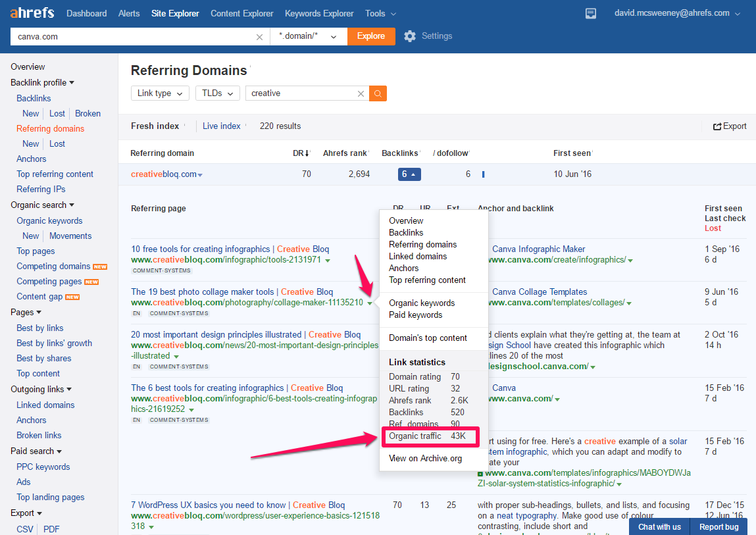The width and height of the screenshot is (756, 535).
Task: Switch to Live index
Action: [x=221, y=126]
